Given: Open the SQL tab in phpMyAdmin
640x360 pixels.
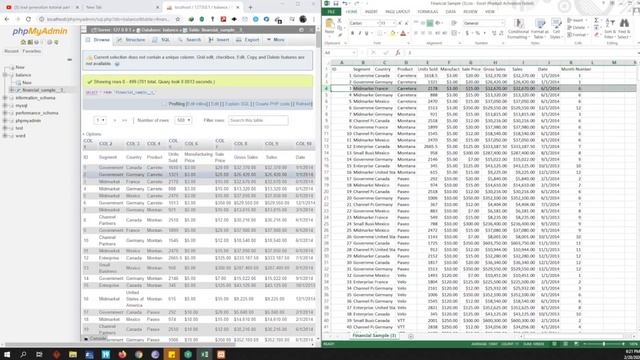Looking at the screenshot, I should point(161,40).
